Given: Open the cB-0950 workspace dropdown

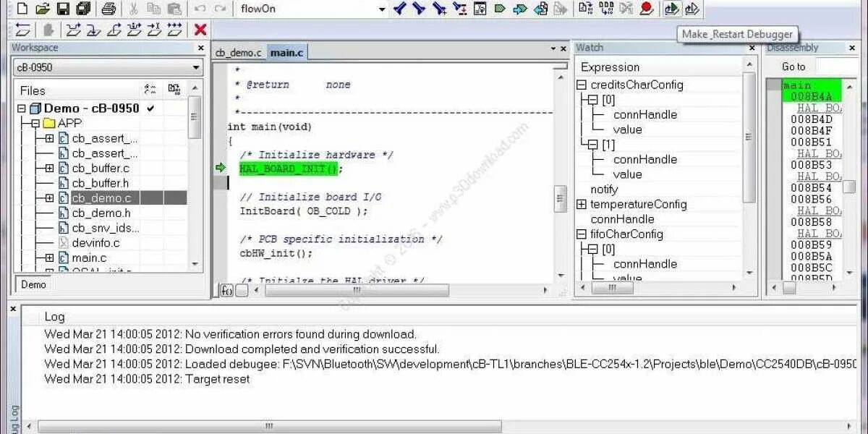Looking at the screenshot, I should pyautogui.click(x=195, y=66).
